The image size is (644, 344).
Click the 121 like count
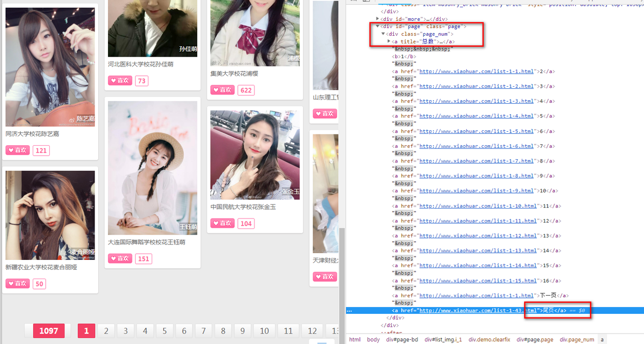coord(41,150)
